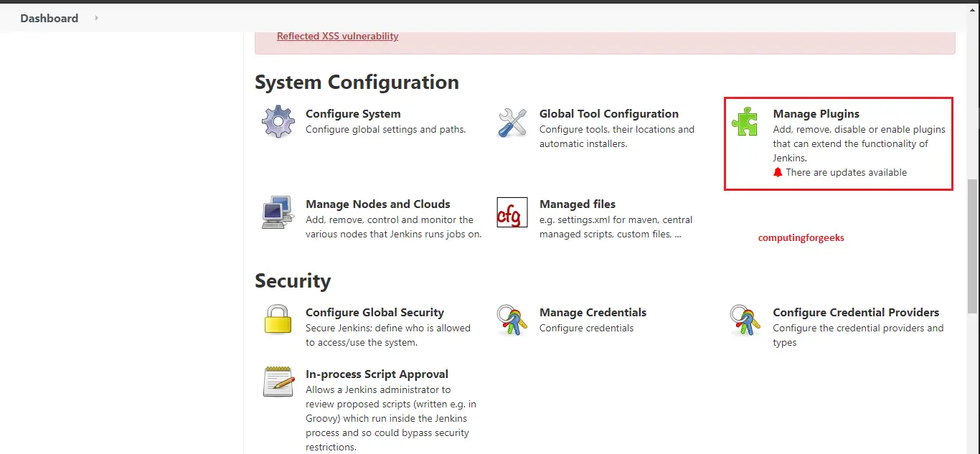This screenshot has width=980, height=454.
Task: Click the computer icon for Manage Nodes and Clouds
Action: 278,212
